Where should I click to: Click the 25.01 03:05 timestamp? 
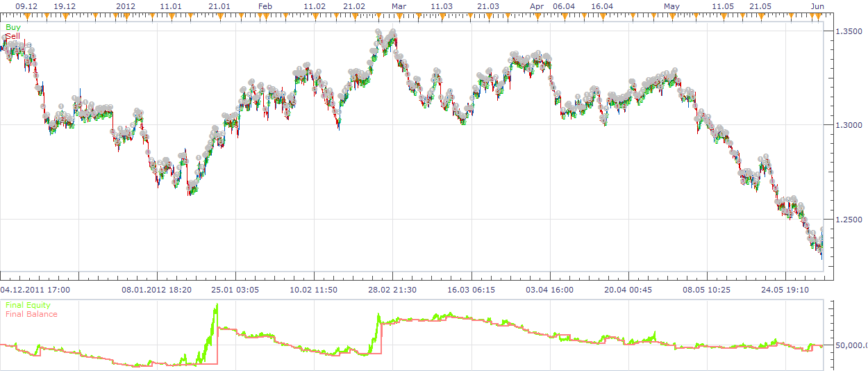coord(235,289)
